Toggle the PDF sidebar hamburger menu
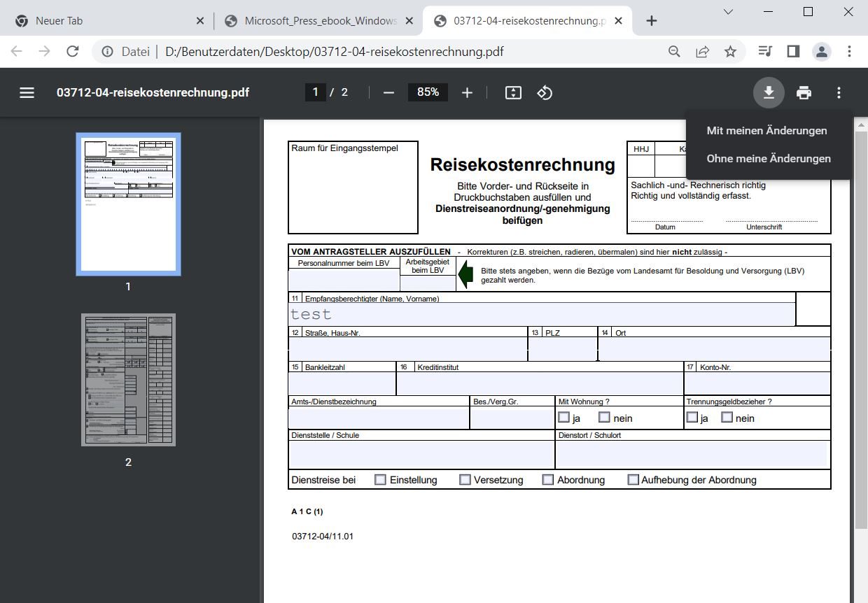Viewport: 868px width, 603px height. point(27,92)
